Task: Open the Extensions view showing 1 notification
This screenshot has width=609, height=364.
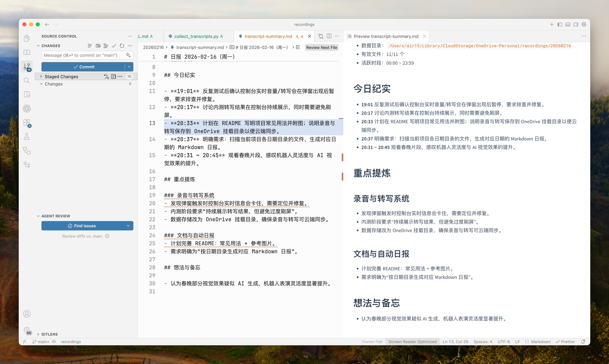Action: pyautogui.click(x=27, y=123)
